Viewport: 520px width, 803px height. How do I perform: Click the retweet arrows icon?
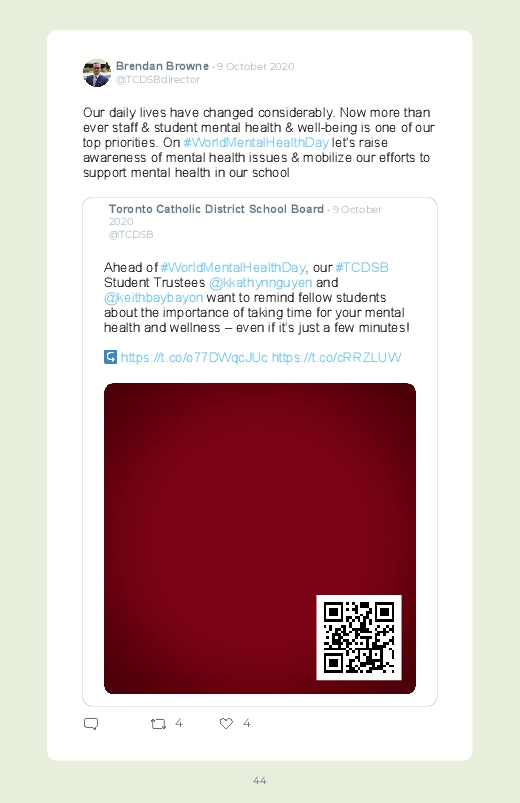click(x=158, y=724)
